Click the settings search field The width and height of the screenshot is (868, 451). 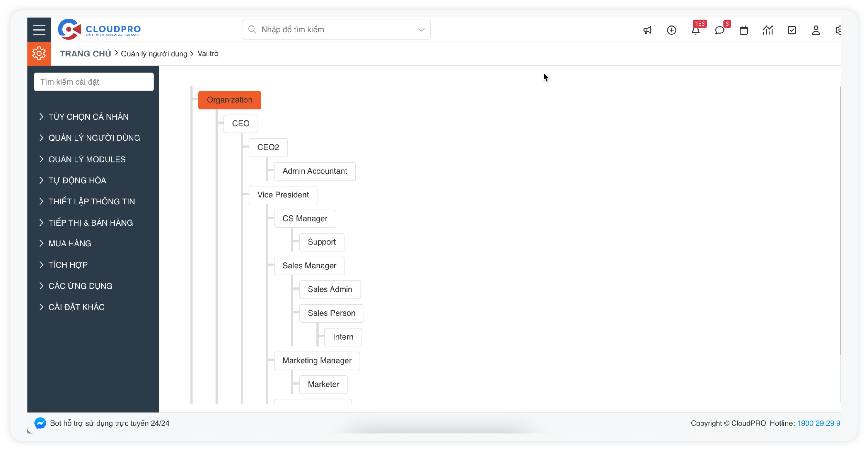coord(94,82)
